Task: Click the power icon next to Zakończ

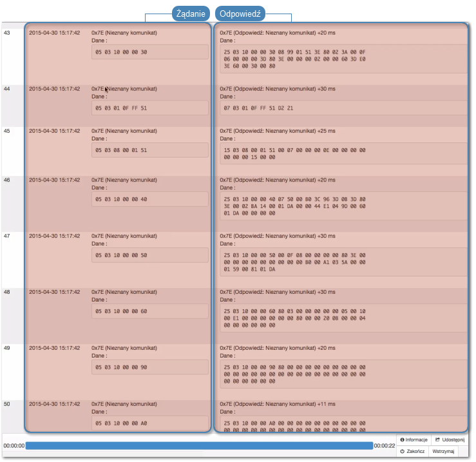Action: (402, 451)
